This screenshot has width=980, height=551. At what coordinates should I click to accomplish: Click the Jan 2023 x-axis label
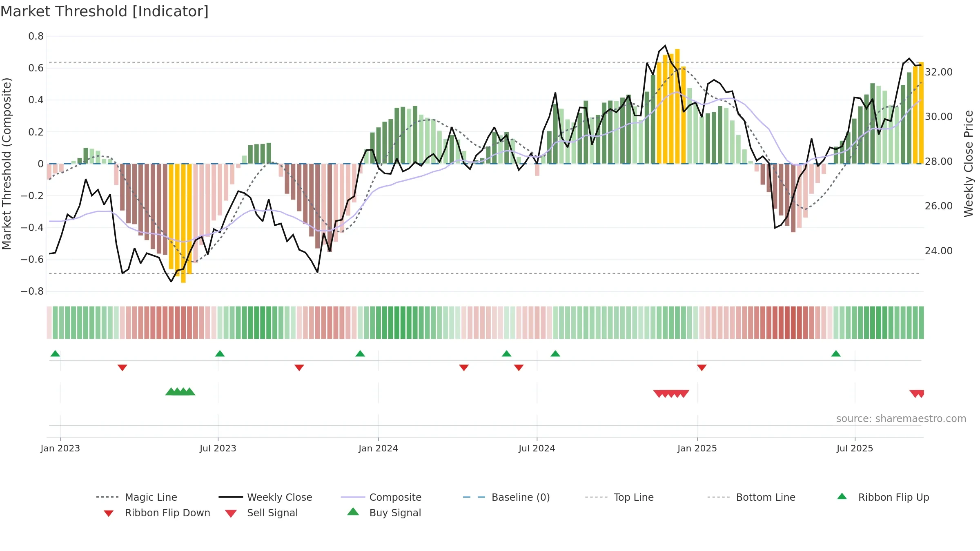pos(60,448)
